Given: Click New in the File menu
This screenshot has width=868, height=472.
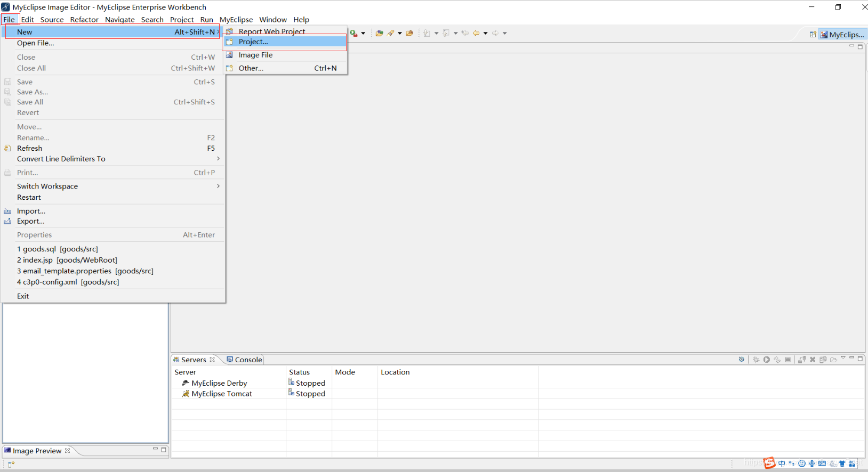Looking at the screenshot, I should [x=112, y=32].
